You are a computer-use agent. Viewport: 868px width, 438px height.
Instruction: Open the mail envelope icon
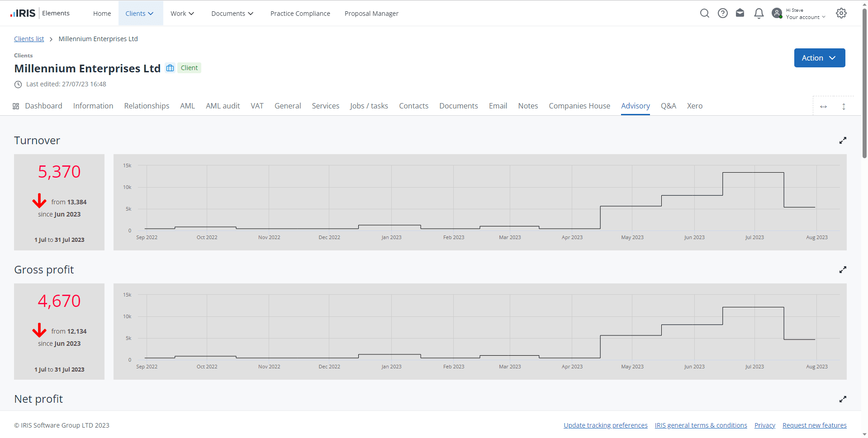point(740,13)
